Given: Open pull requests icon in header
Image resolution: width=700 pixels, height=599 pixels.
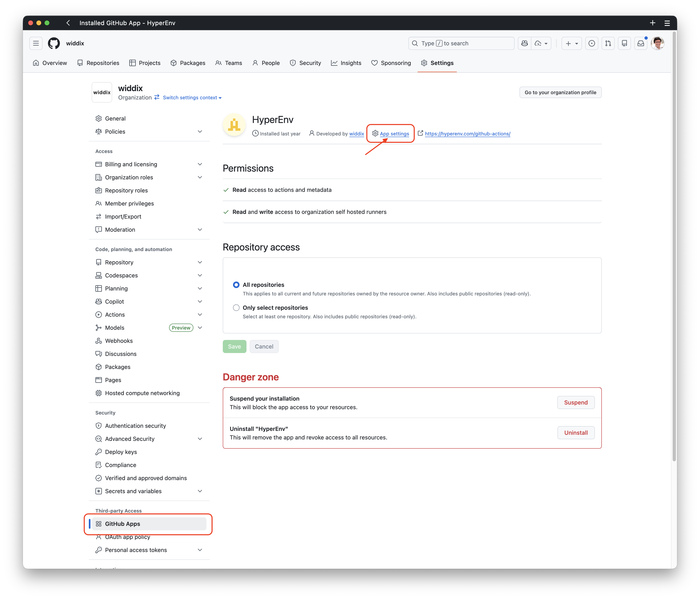Looking at the screenshot, I should pyautogui.click(x=608, y=43).
